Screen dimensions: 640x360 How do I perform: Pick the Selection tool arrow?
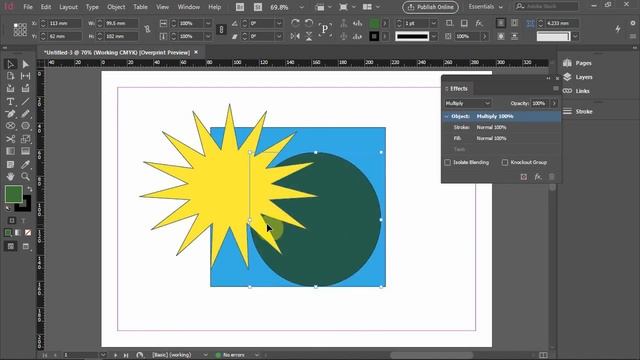point(11,64)
